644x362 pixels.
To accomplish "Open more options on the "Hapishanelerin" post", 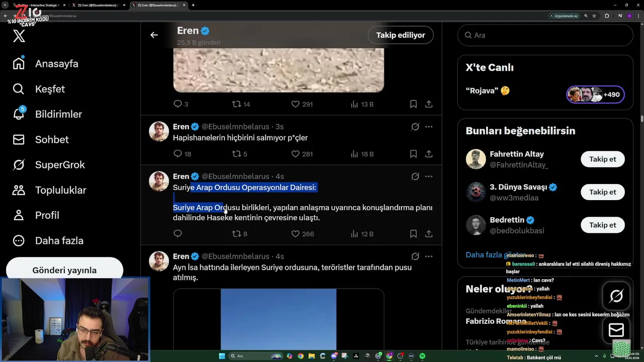I will point(429,127).
